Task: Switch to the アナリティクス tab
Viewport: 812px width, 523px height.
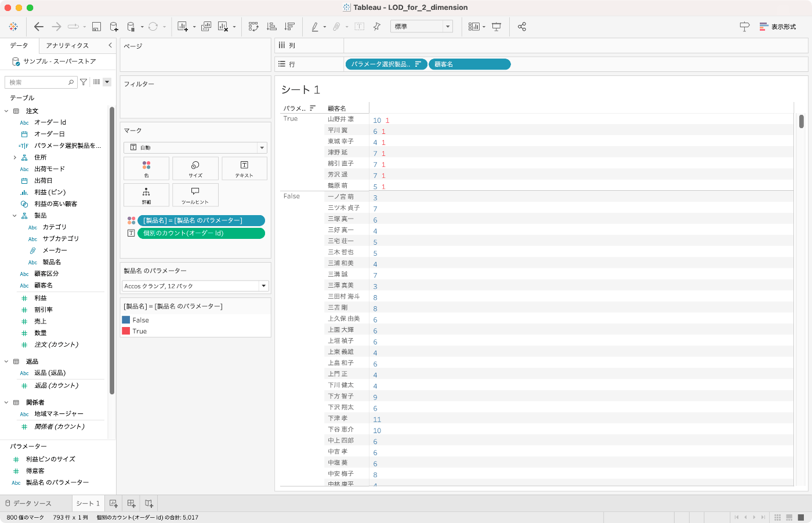Action: coord(67,45)
